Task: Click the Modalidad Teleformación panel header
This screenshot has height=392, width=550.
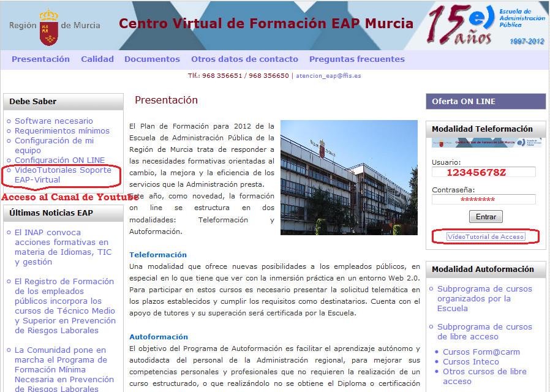Action: click(x=486, y=129)
